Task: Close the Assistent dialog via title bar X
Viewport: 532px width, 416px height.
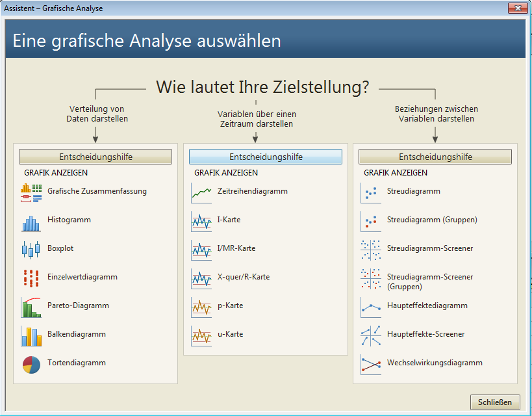Action: [518, 8]
